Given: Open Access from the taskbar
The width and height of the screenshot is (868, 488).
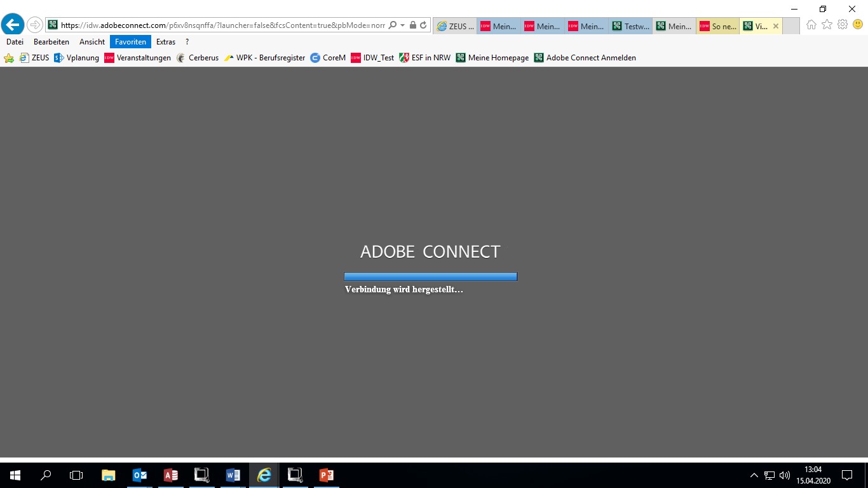Looking at the screenshot, I should [x=171, y=475].
